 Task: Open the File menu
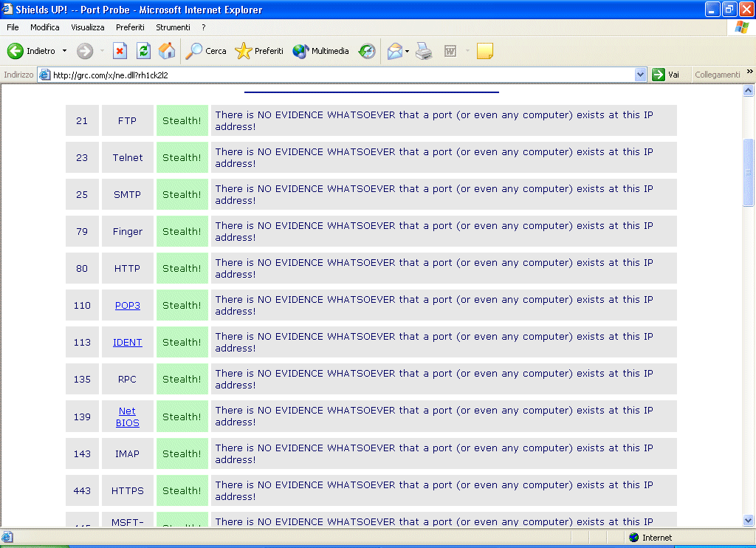[13, 27]
